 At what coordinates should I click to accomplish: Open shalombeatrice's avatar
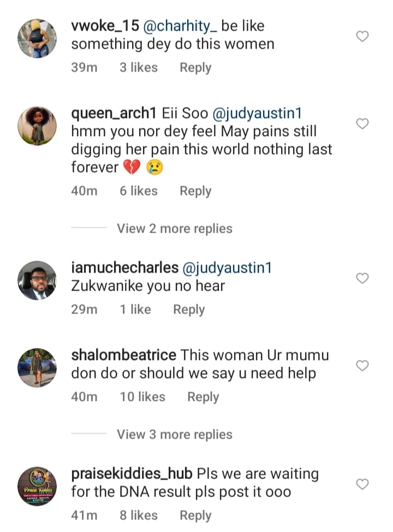(x=37, y=367)
